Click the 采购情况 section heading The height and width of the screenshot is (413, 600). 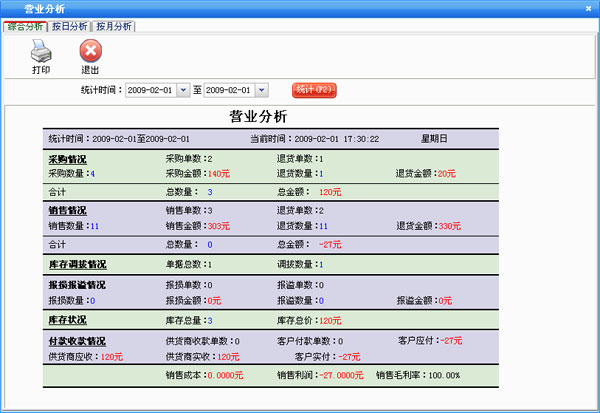(x=67, y=159)
